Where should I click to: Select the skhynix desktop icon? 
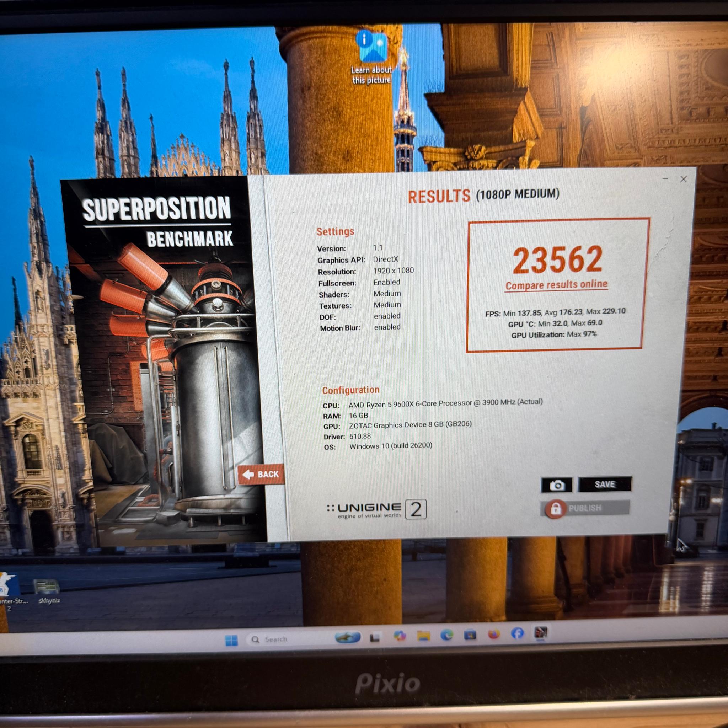pos(48,592)
